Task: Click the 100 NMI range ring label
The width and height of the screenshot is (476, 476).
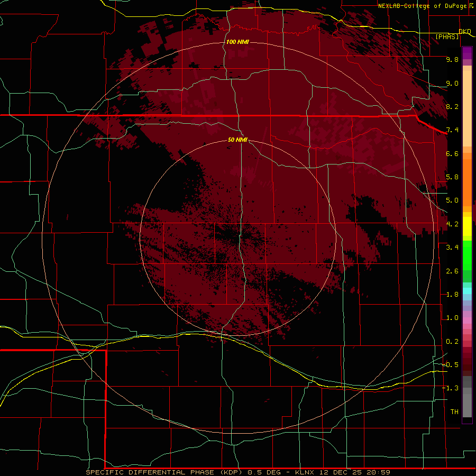Action: pyautogui.click(x=237, y=42)
